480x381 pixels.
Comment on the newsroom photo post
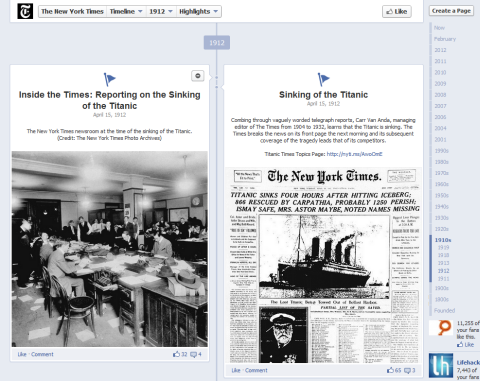(x=42, y=354)
